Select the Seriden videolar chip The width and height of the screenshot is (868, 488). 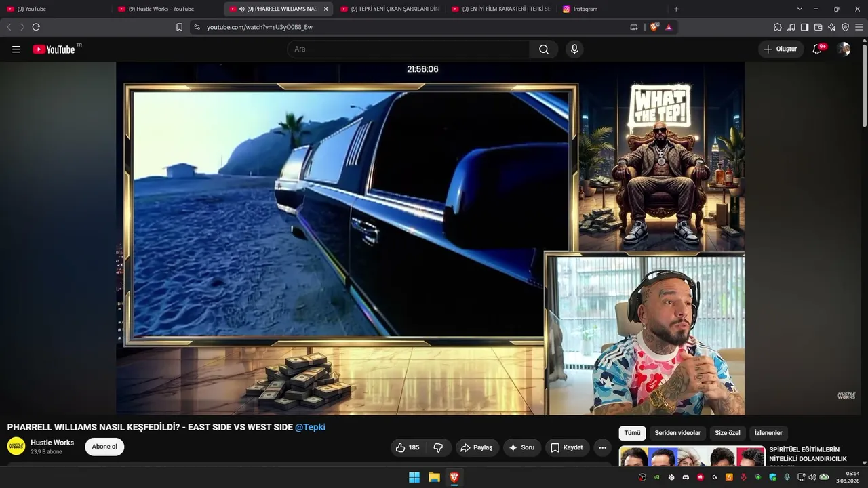click(x=677, y=433)
